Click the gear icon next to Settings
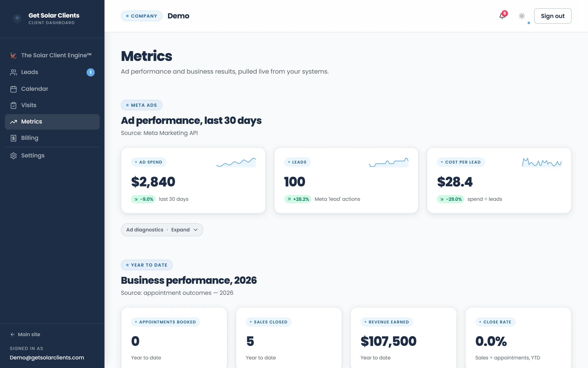This screenshot has height=368, width=588. tap(13, 156)
